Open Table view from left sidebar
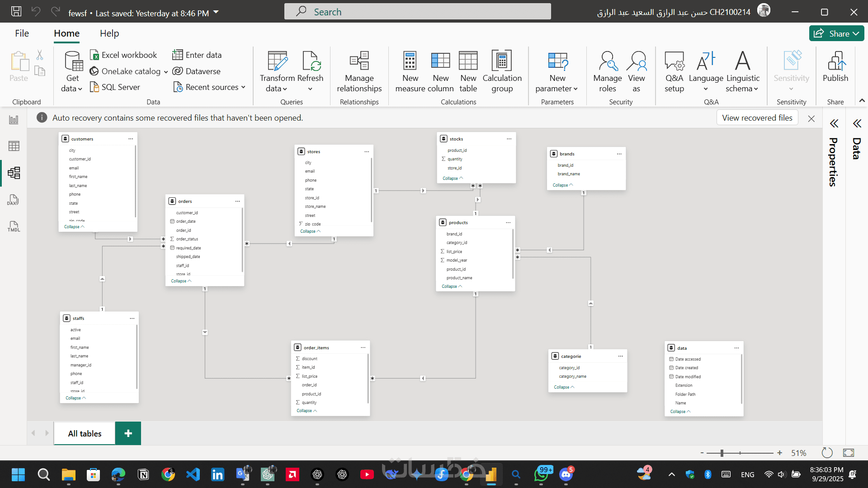The height and width of the screenshot is (488, 868). pyautogui.click(x=14, y=146)
